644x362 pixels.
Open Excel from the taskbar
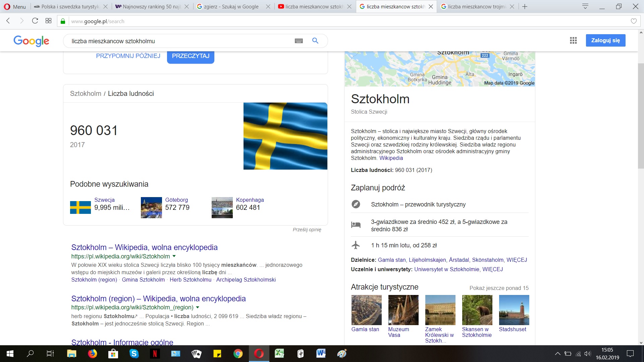(x=279, y=354)
